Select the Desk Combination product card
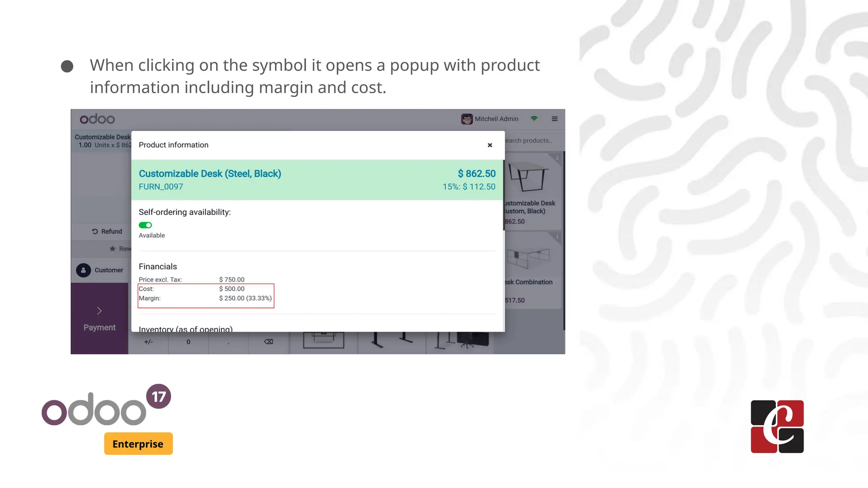Viewport: 868px width, 488px height. [x=533, y=270]
